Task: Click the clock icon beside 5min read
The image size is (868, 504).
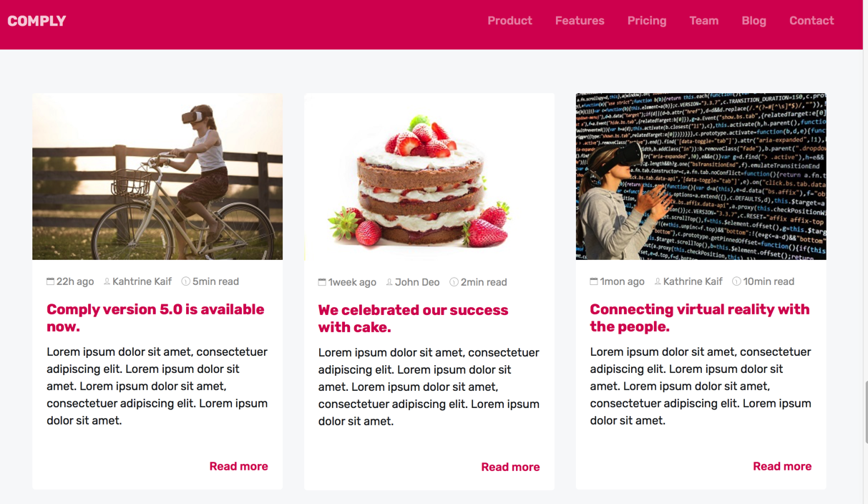Action: click(186, 281)
